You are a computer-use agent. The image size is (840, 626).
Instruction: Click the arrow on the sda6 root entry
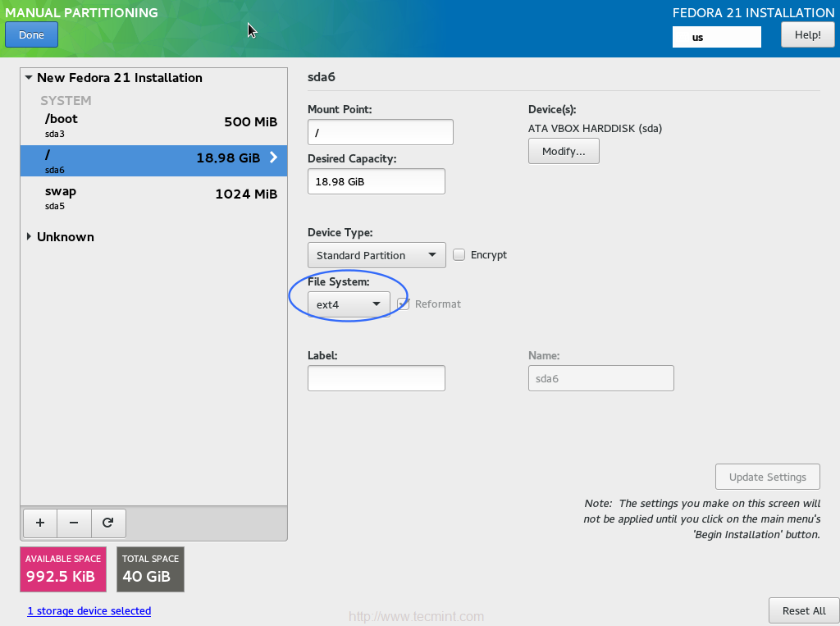[x=273, y=158]
